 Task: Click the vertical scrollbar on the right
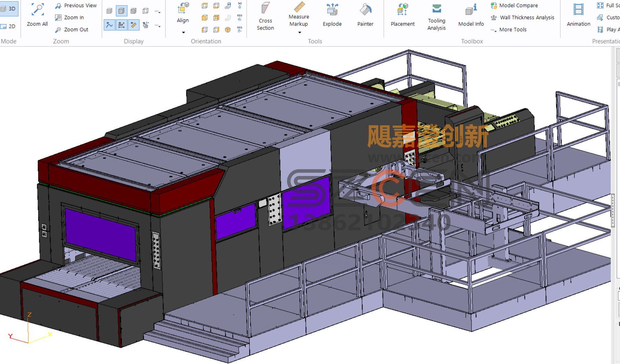(x=613, y=210)
